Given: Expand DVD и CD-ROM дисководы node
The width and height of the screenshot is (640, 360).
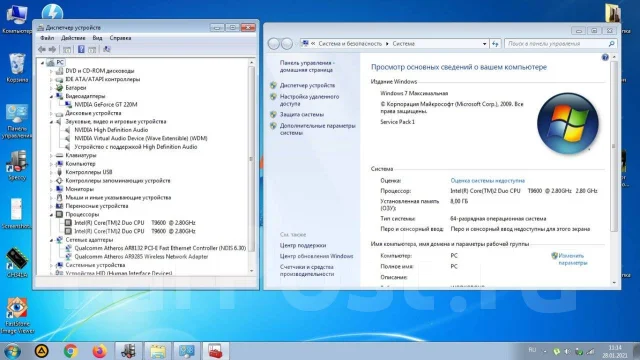Looking at the screenshot, I should (51, 71).
